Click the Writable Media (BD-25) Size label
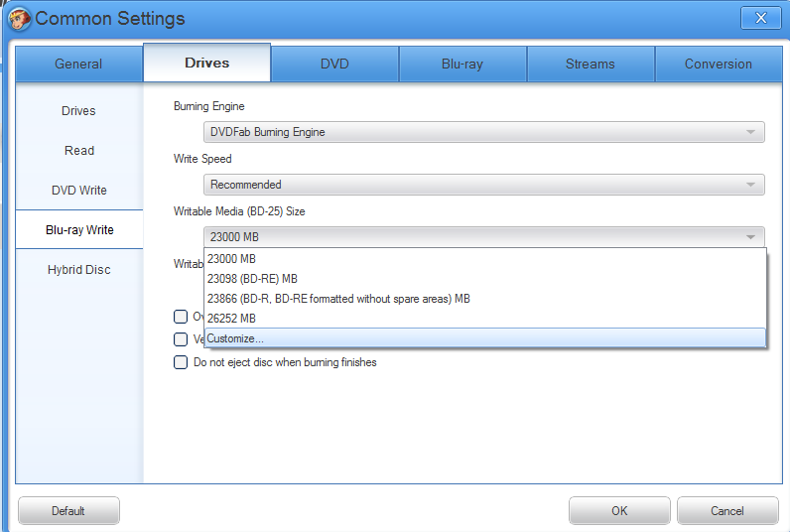The image size is (790, 532). [239, 211]
